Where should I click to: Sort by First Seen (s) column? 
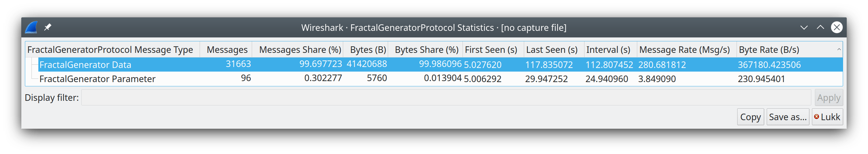491,50
